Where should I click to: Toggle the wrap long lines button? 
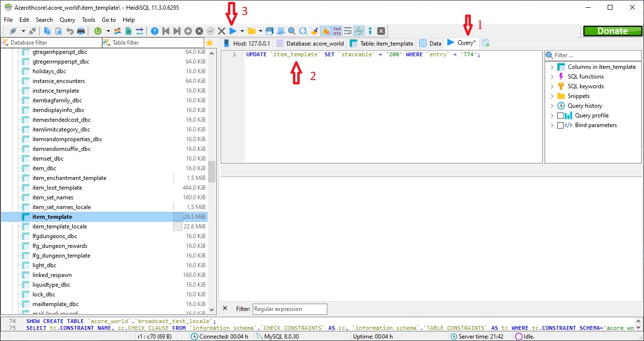(348, 31)
